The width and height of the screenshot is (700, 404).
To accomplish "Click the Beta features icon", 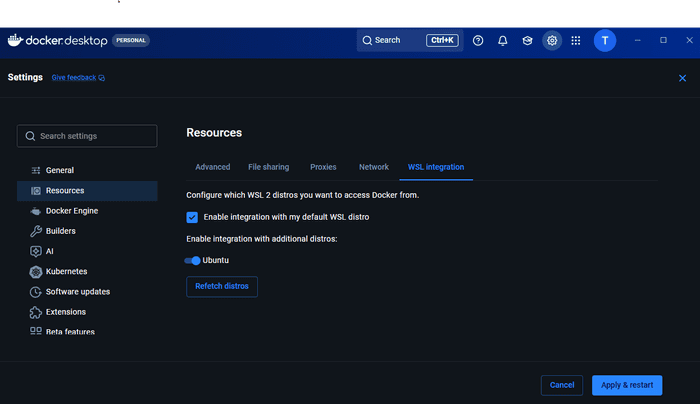I will point(36,331).
